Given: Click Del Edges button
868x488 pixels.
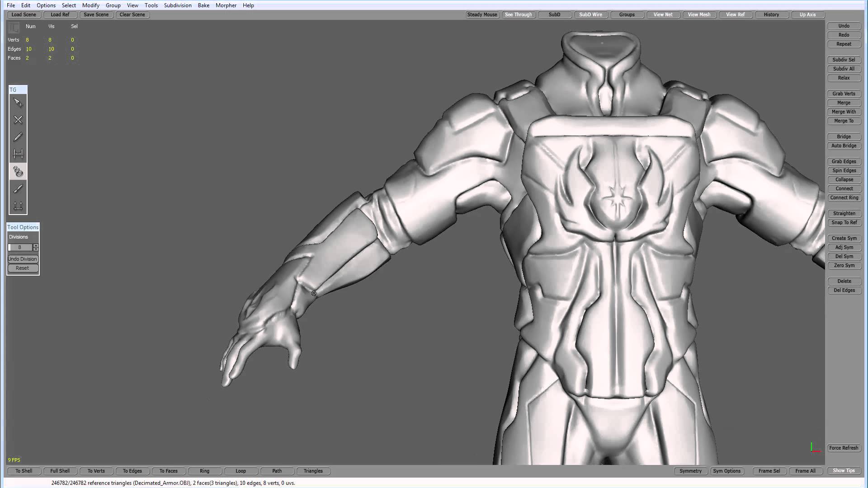Looking at the screenshot, I should click(844, 290).
